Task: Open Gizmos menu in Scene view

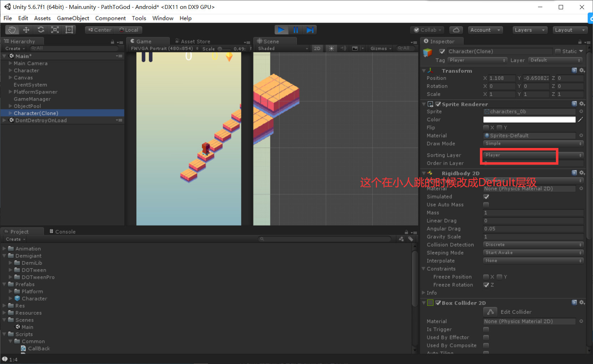Action: [x=381, y=48]
